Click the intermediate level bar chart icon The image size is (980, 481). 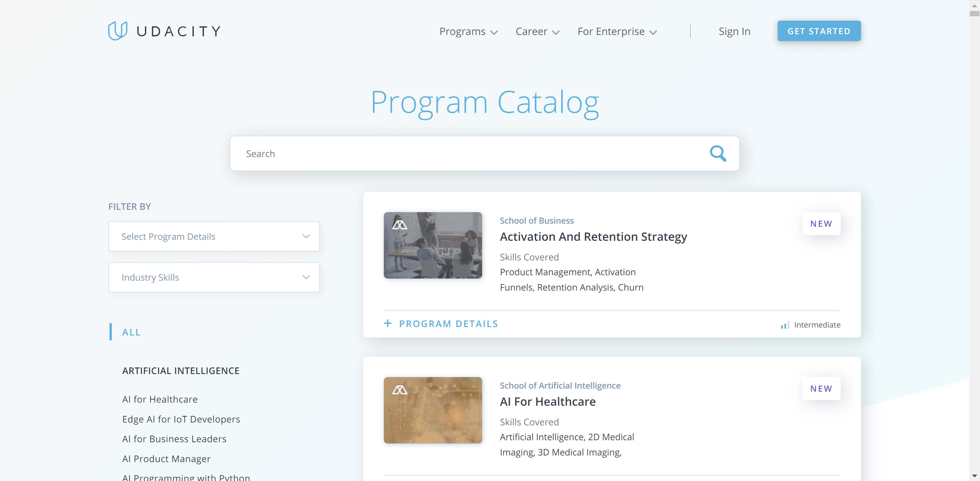coord(784,325)
